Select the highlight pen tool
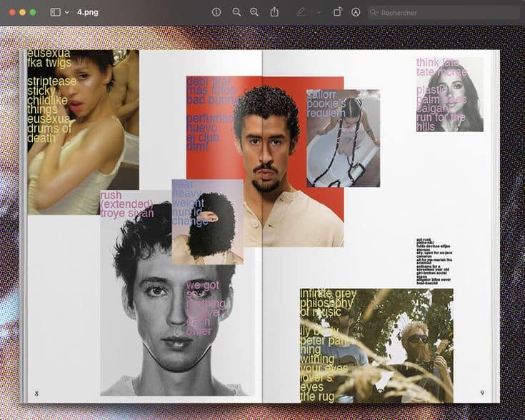Viewport: 525px width, 420px height. point(301,12)
